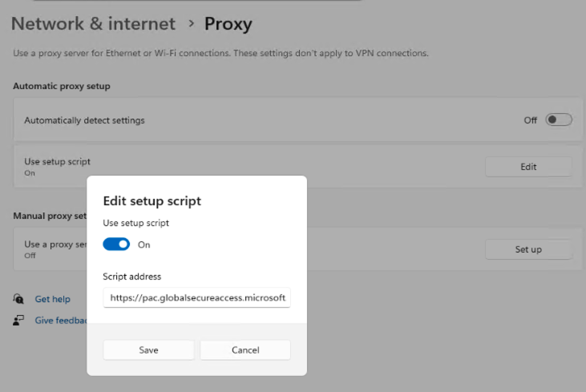
Task: Turn on Automatically detect settings toggle
Action: pyautogui.click(x=559, y=120)
